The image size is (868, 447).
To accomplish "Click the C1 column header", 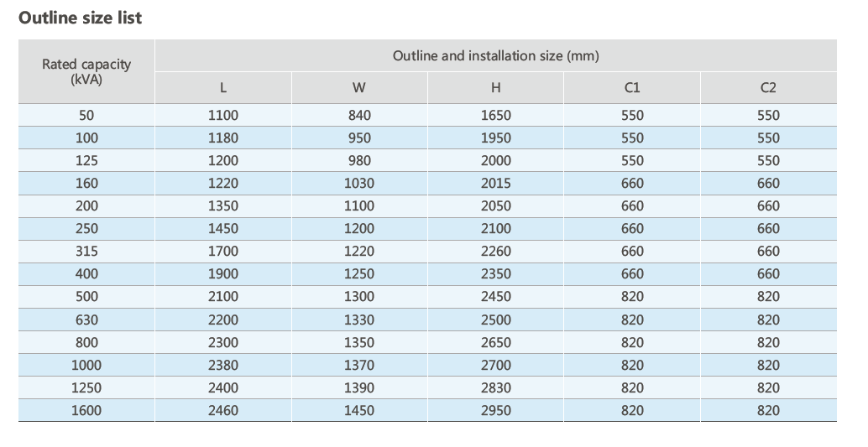I will [632, 88].
